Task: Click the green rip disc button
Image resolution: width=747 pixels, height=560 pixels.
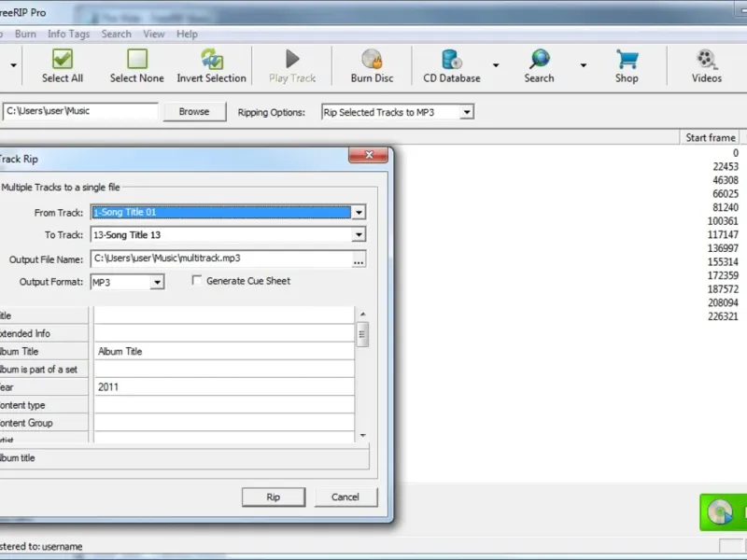Action: [723, 512]
